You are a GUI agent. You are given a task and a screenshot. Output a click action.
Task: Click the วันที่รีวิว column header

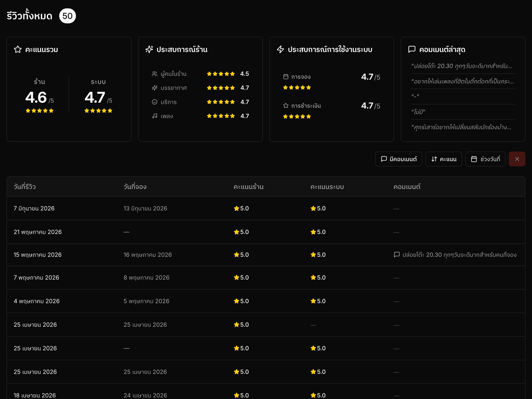(x=25, y=187)
